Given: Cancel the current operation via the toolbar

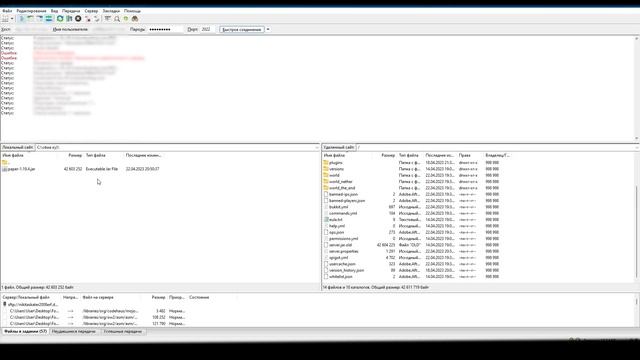Looking at the screenshot, I should [78, 19].
